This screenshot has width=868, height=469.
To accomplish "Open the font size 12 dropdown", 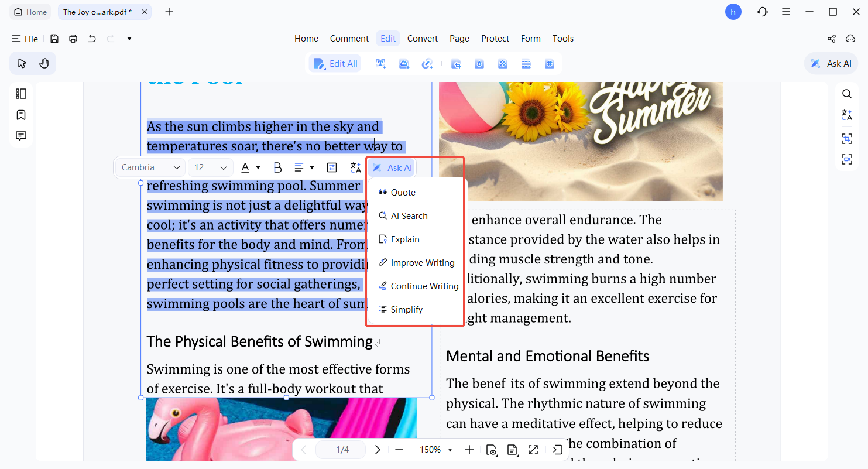I will point(210,167).
